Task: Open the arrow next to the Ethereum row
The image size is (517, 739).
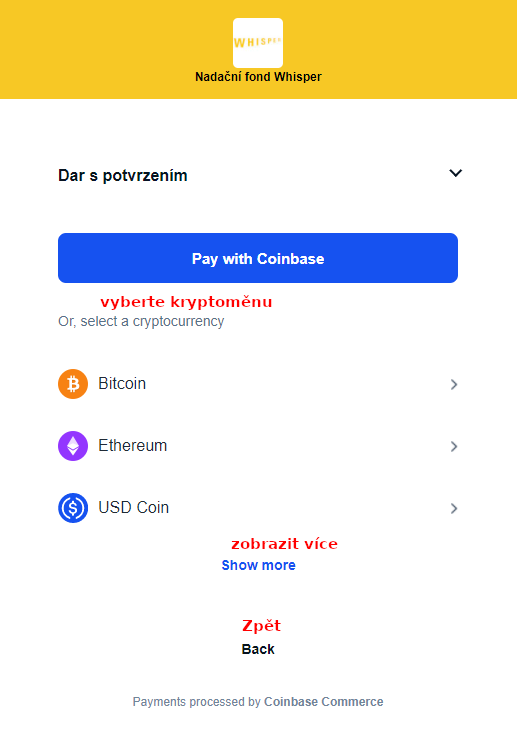Action: (454, 446)
